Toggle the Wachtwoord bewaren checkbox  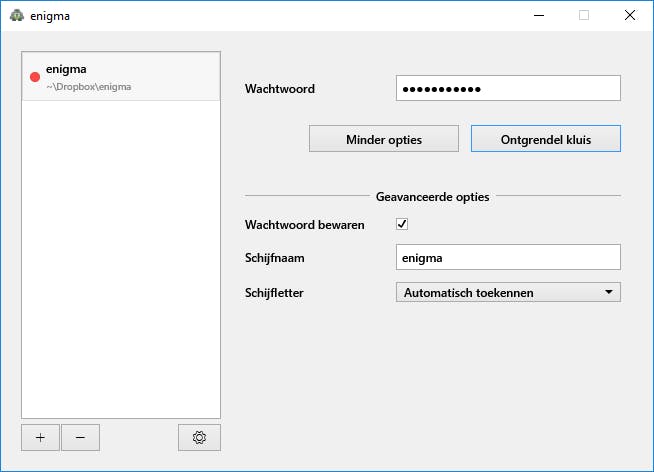click(x=402, y=224)
